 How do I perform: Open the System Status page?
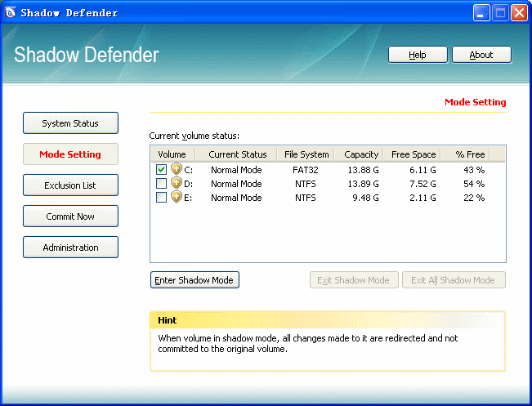(70, 123)
